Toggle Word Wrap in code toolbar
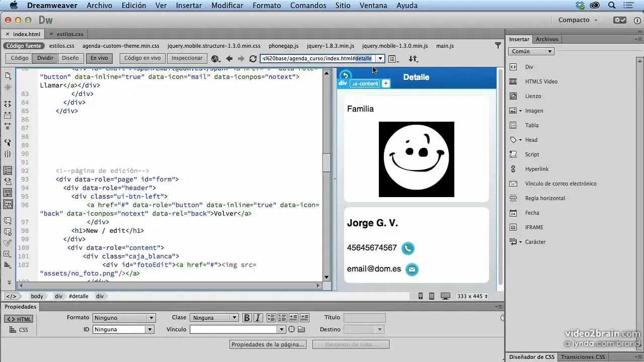Image resolution: width=644 pixels, height=362 pixels. pos(8,193)
